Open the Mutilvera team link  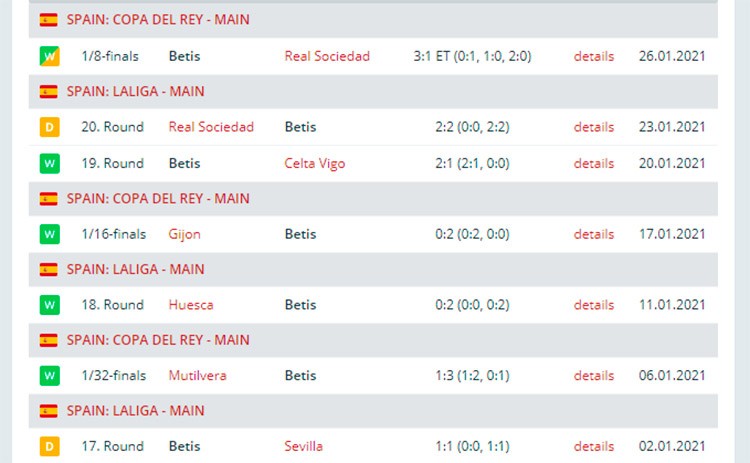click(198, 375)
